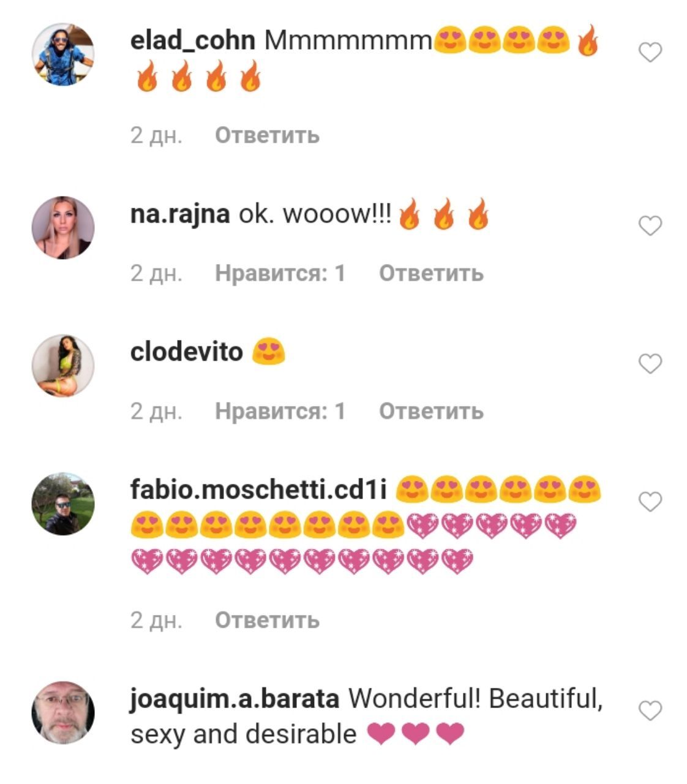Open the elad_cohn username link
Viewport: 687px width, 784px height.
coord(193,40)
